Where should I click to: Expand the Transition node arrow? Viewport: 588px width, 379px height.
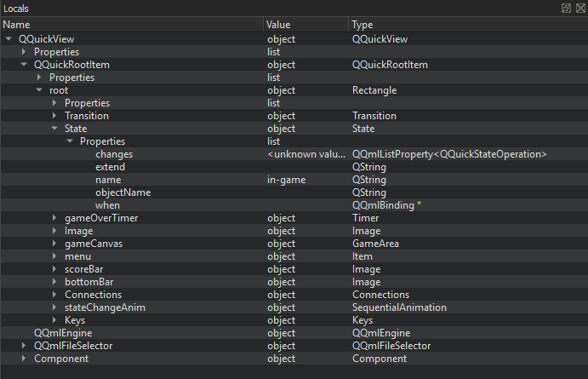pyautogui.click(x=54, y=116)
